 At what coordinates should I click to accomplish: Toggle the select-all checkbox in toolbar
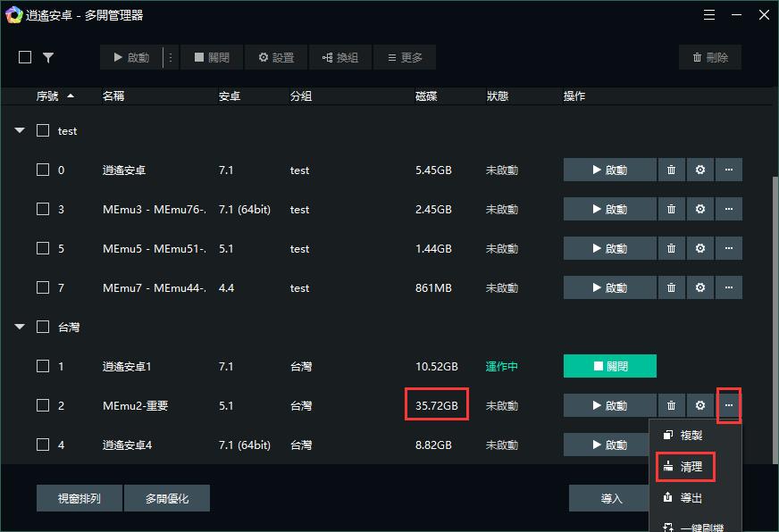click(x=24, y=56)
